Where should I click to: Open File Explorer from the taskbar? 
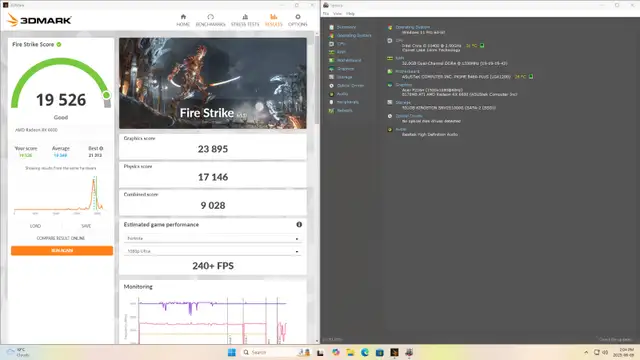click(x=350, y=352)
